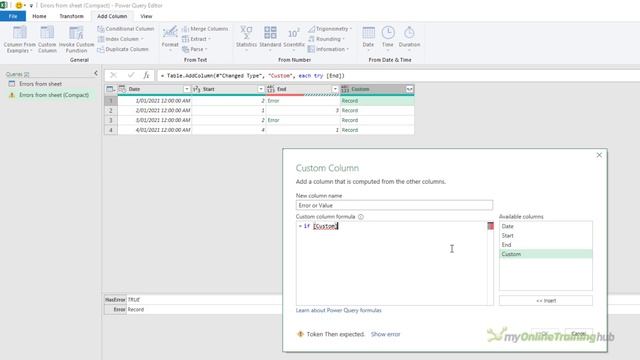Select the Errors from sheet query
This screenshot has height=360, width=640.
click(40, 84)
